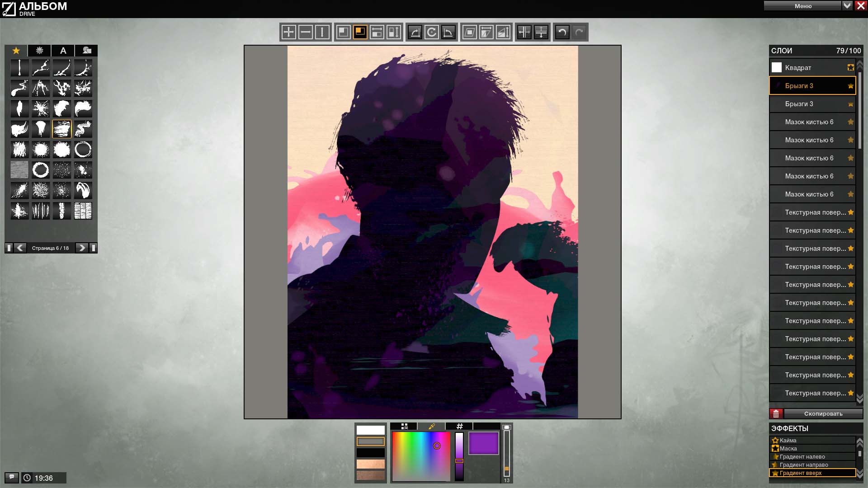Go to the next shapes page with the arrow
Screen dimensions: 868x488
click(81, 248)
